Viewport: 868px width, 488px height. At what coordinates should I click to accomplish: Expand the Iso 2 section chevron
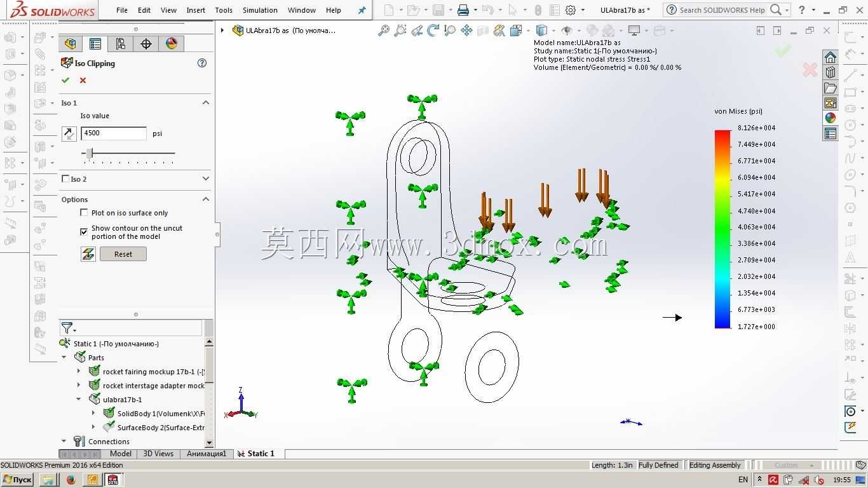pos(206,179)
